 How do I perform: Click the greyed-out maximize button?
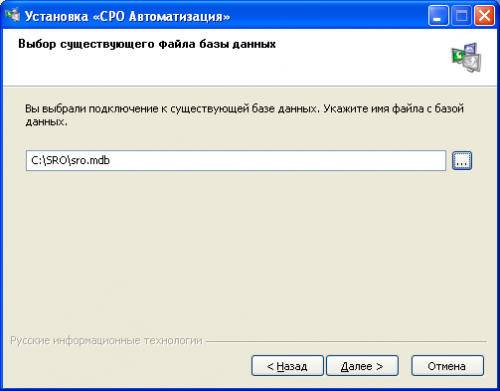461,16
